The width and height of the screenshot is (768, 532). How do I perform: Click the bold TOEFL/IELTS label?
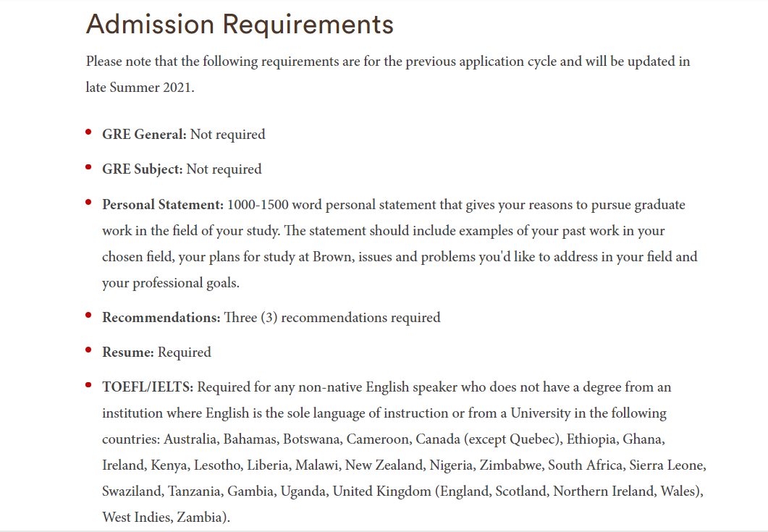[148, 387]
